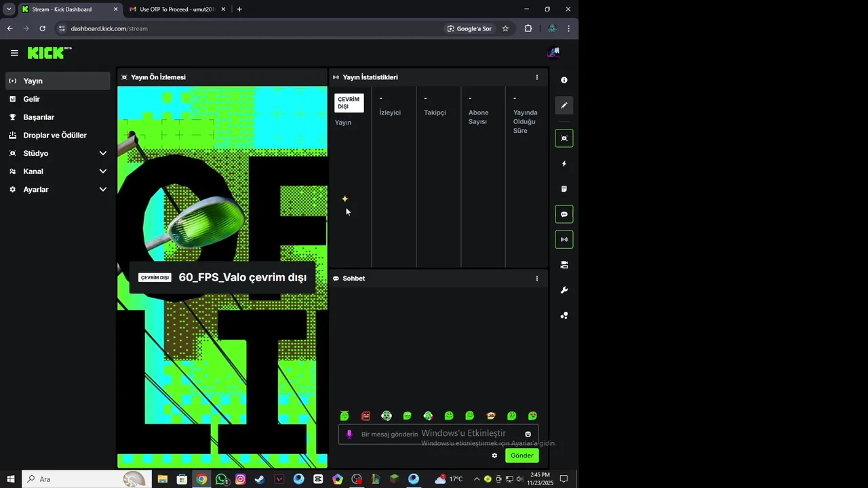
Task: Open the emoji picker in the message box
Action: (528, 434)
